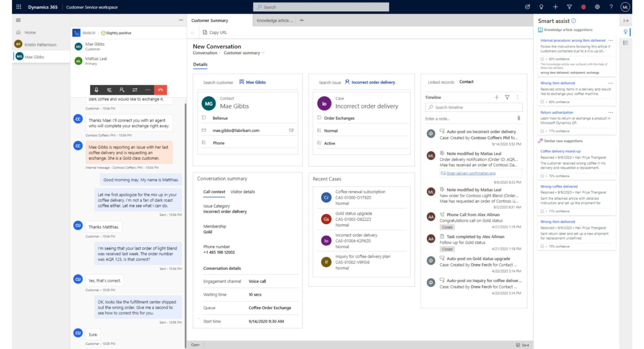Attach a file using the paperclip icon
Image resolution: width=644 pixels, height=349 pixels.
(x=518, y=118)
